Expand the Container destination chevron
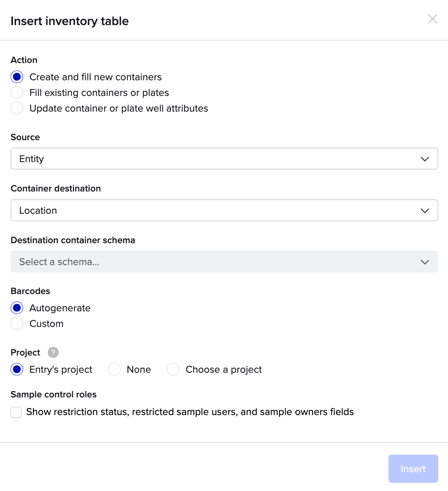Viewport: 448px width, 491px height. click(x=425, y=210)
